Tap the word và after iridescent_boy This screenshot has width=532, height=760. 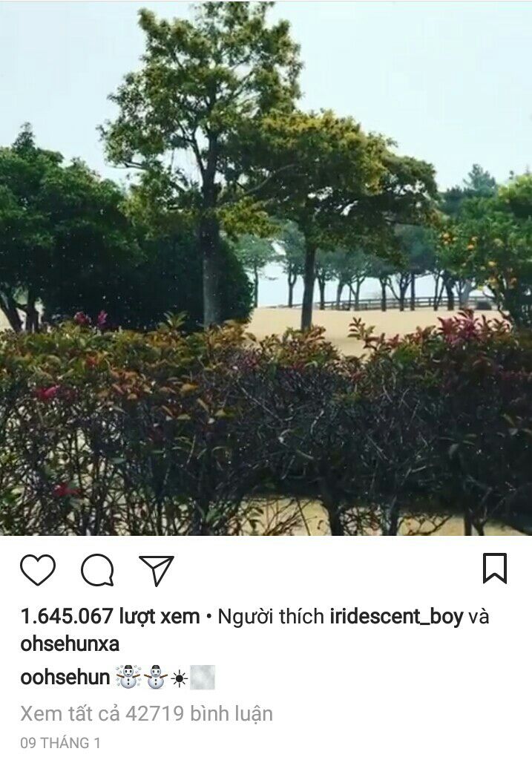[x=479, y=617]
